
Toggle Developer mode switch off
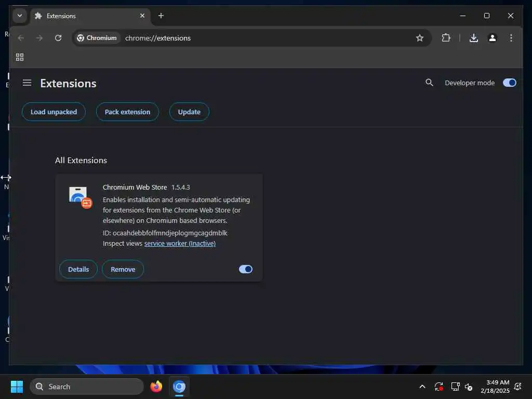pyautogui.click(x=509, y=83)
